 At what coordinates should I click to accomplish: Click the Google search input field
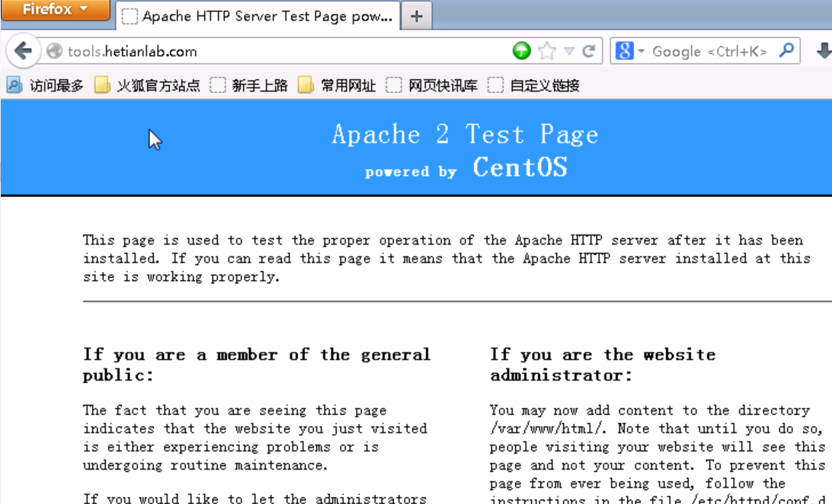(x=711, y=52)
